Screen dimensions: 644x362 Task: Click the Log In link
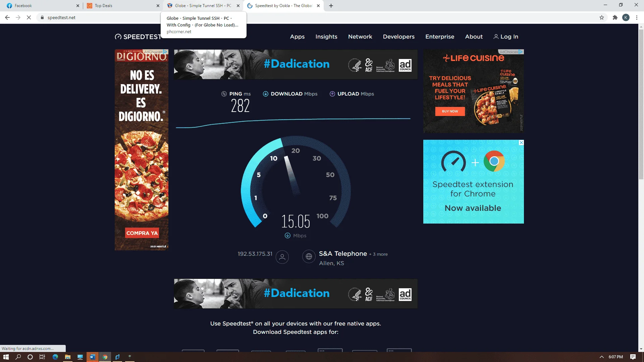506,37
